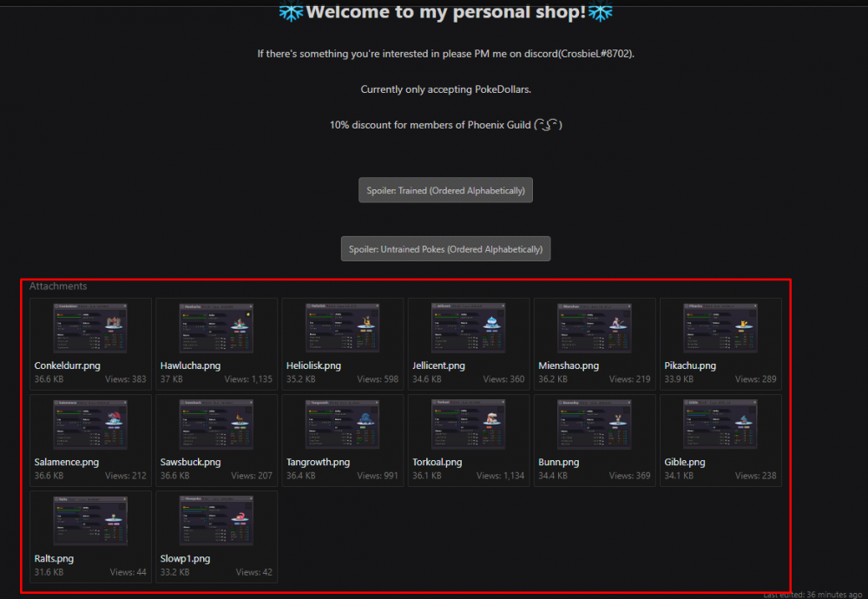Open the Conkeldurr.png thumbnail
The width and height of the screenshot is (868, 599).
[x=90, y=328]
